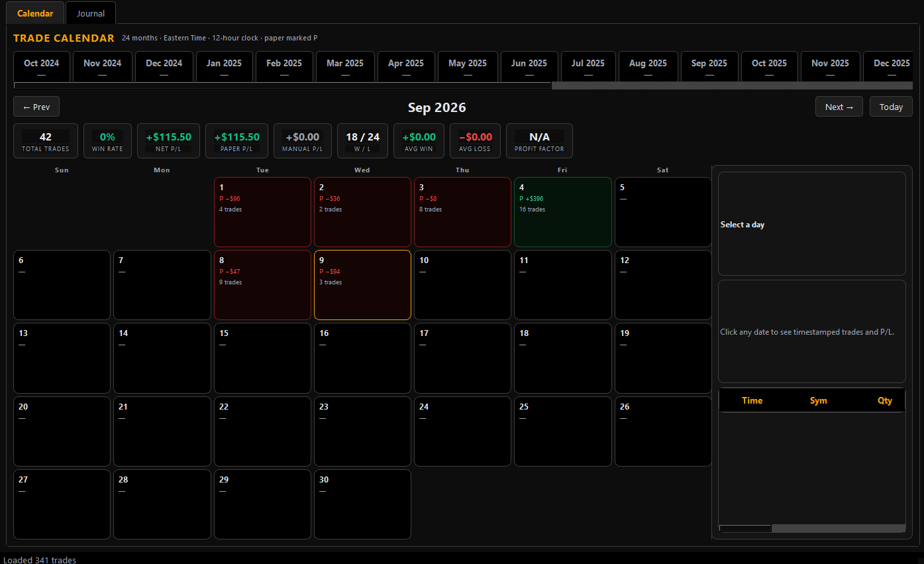Click the W / L stat card
The width and height of the screenshot is (924, 564).
click(362, 141)
